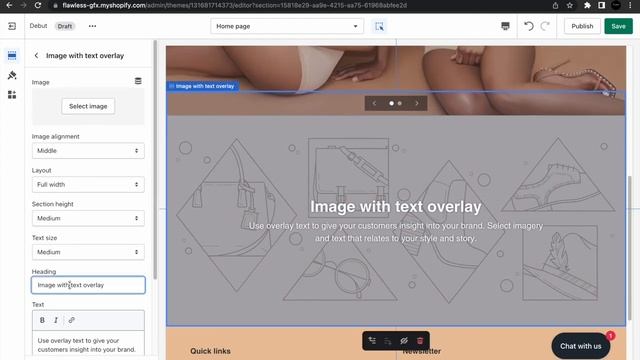Image resolution: width=640 pixels, height=360 pixels.
Task: Click the overlay description text in preview
Action: [396, 232]
